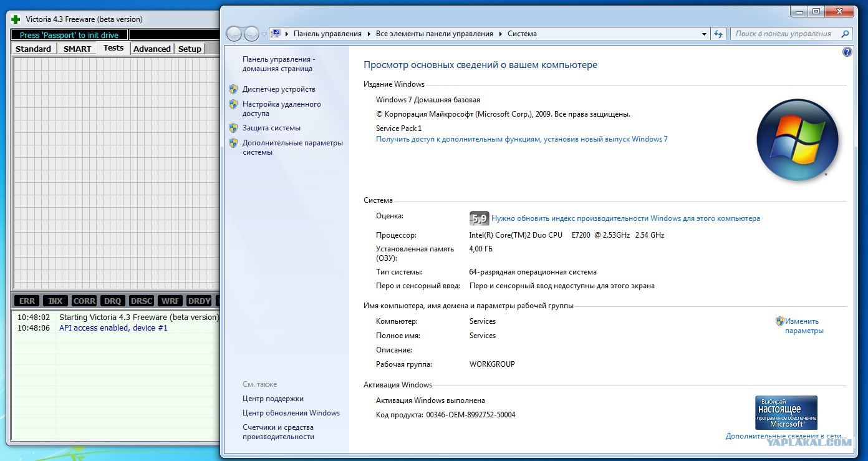Click the product code 00346-OEM-8992752-50004
The height and width of the screenshot is (461, 868).
pyautogui.click(x=471, y=415)
